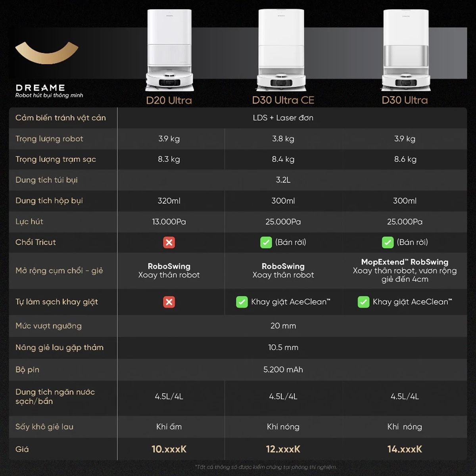Click the 10.xxxK price
The image size is (476, 476).
169,449
